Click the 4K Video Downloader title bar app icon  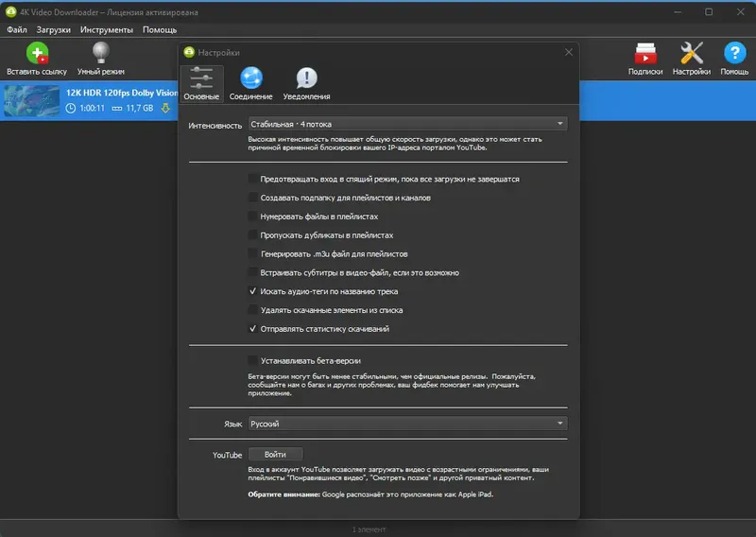[10, 12]
